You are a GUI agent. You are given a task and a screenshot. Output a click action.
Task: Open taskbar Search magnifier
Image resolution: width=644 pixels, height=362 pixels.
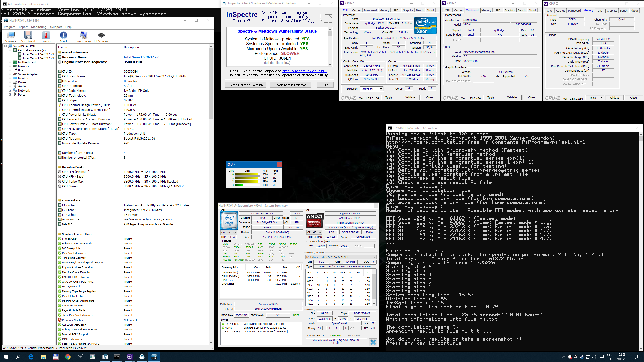(x=18, y=357)
